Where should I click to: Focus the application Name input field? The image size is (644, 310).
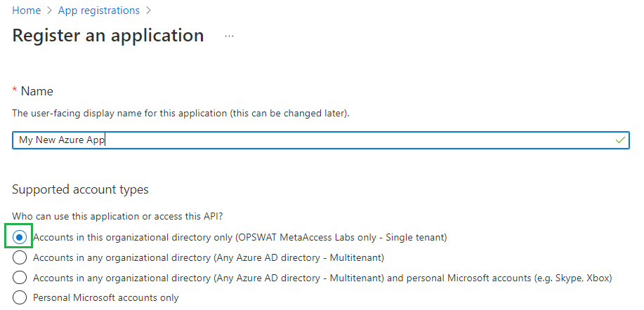(x=321, y=140)
